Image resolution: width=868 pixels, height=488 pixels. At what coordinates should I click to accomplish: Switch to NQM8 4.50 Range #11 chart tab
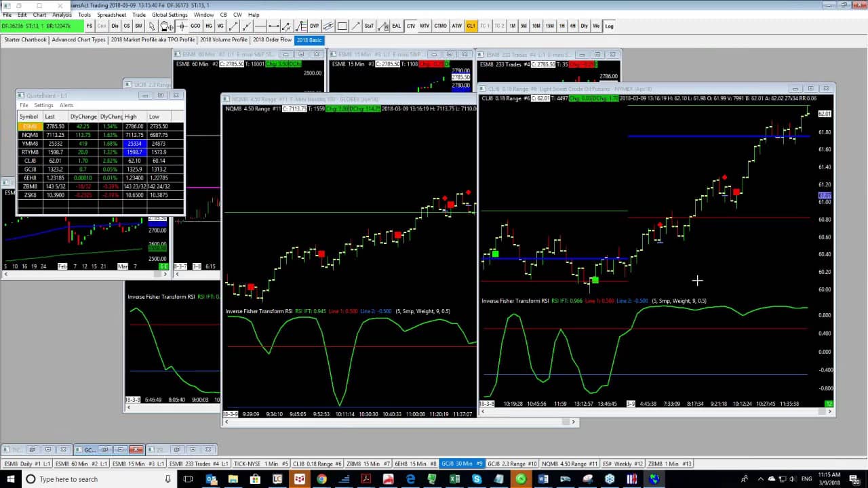[570, 464]
